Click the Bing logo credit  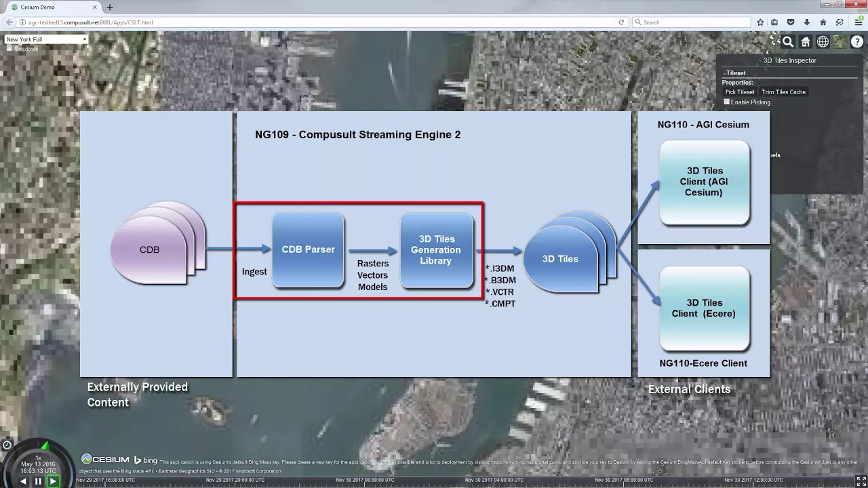pos(145,460)
